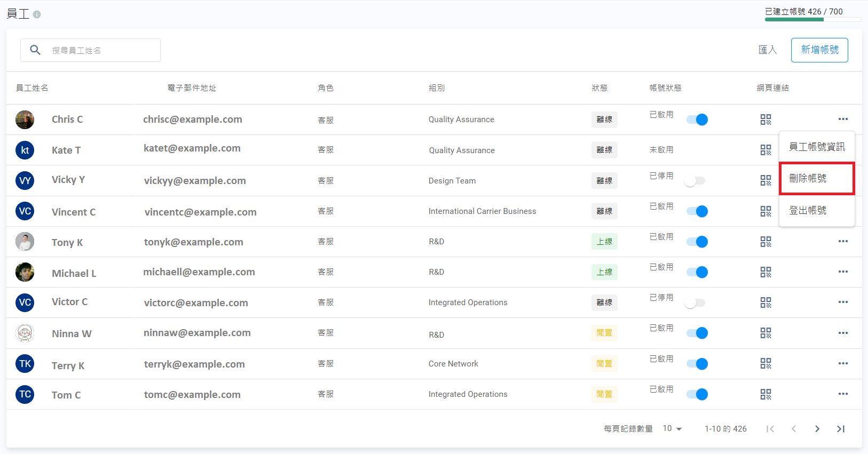
Task: Click the 1-10 的 426 pagination text
Action: click(x=725, y=429)
